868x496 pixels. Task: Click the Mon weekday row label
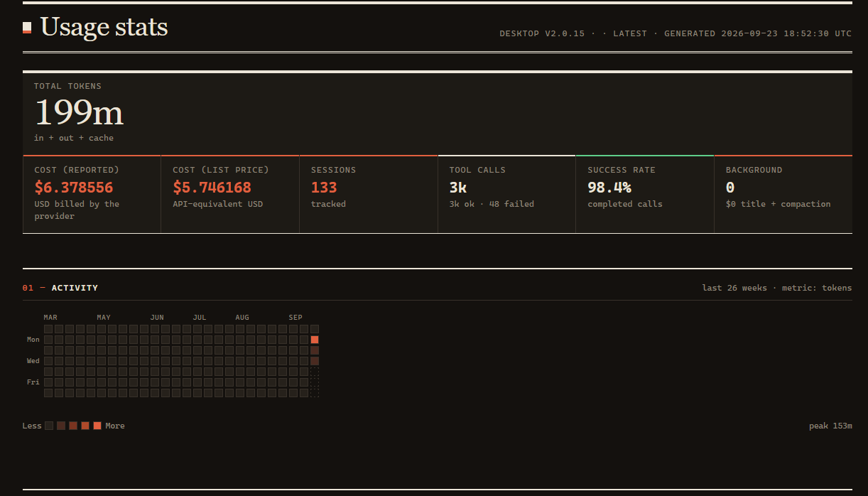click(33, 340)
